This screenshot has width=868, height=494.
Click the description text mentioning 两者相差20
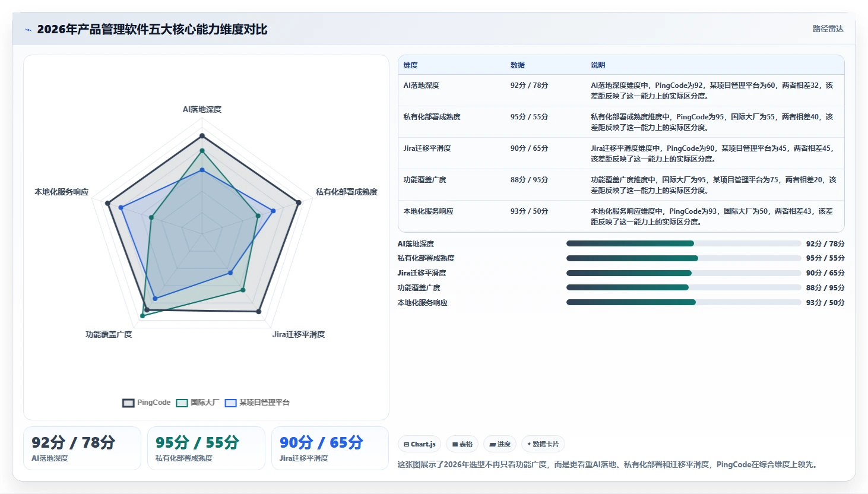tap(713, 185)
